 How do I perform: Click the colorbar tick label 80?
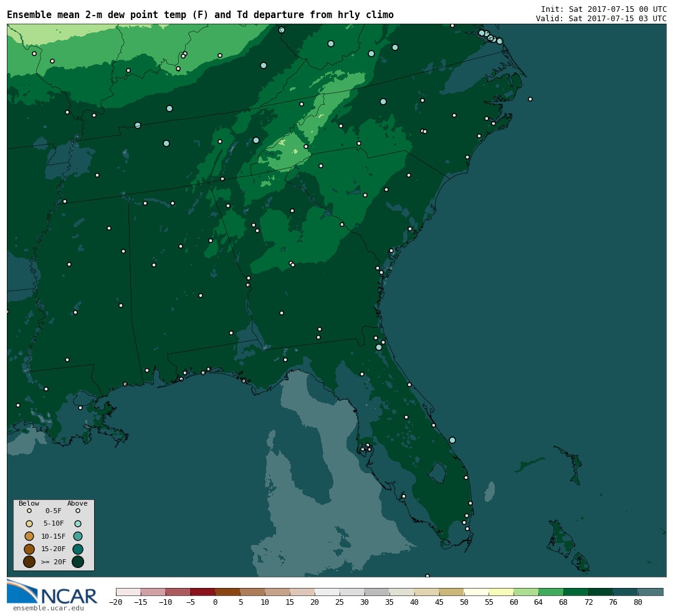coord(638,602)
